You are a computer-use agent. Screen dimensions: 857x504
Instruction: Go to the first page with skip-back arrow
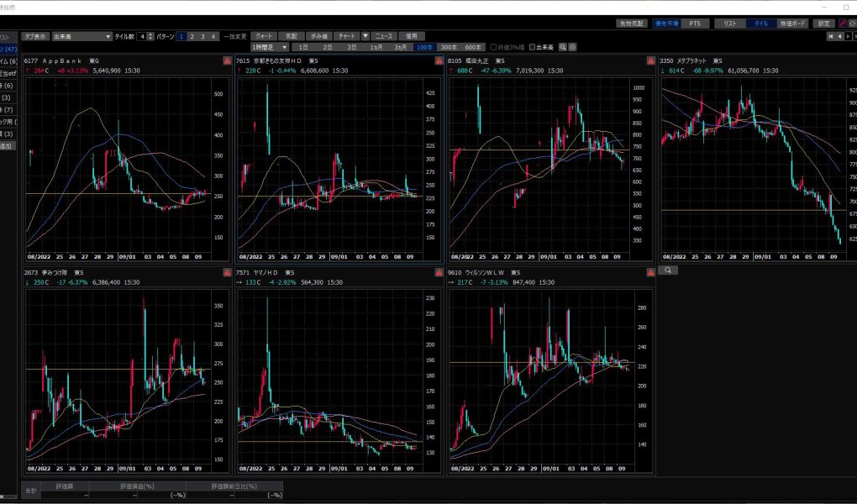[831, 36]
